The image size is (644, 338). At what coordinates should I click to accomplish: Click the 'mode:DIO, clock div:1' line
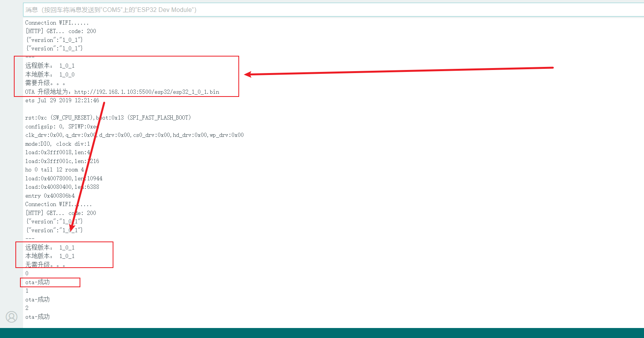coord(58,144)
